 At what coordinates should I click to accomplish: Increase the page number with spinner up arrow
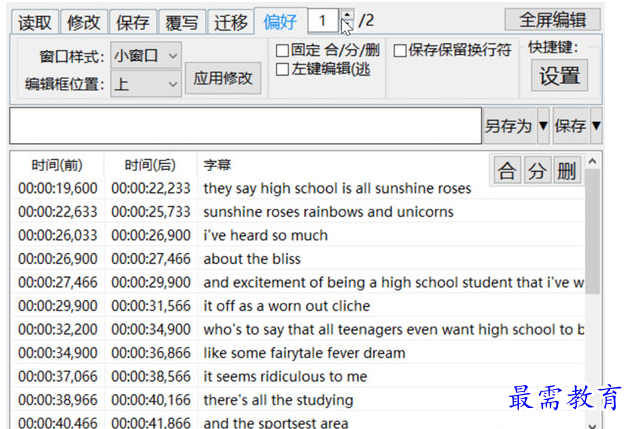coord(347,15)
